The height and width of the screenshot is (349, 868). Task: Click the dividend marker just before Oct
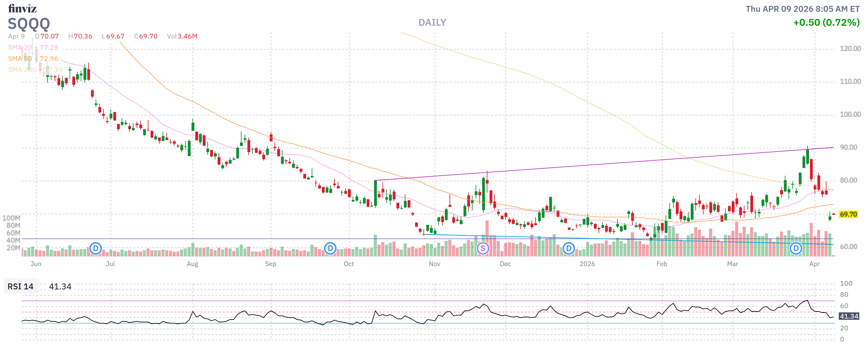point(330,249)
